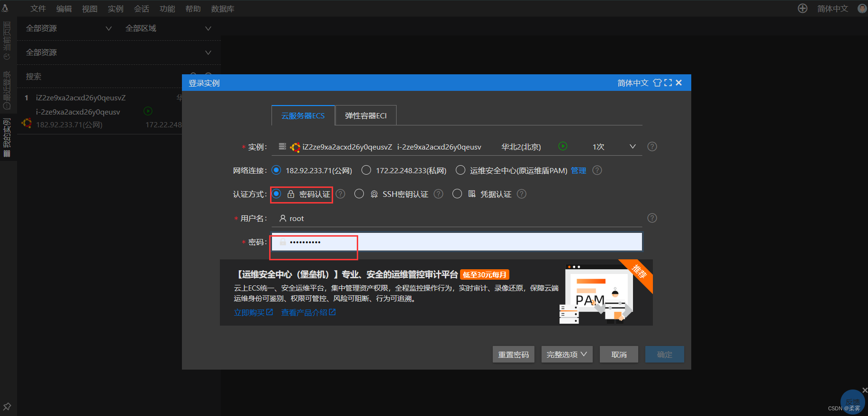Click the shirt theme icon in dialog header

pos(657,83)
